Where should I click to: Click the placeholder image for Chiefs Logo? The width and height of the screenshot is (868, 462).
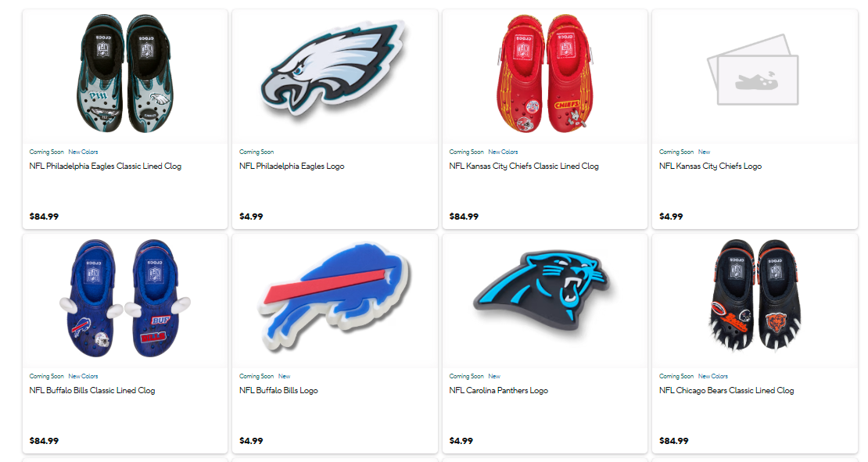pos(753,70)
